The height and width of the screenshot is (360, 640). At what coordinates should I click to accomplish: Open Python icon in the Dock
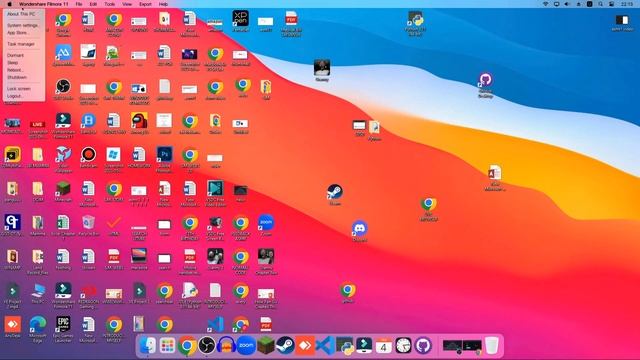(344, 346)
